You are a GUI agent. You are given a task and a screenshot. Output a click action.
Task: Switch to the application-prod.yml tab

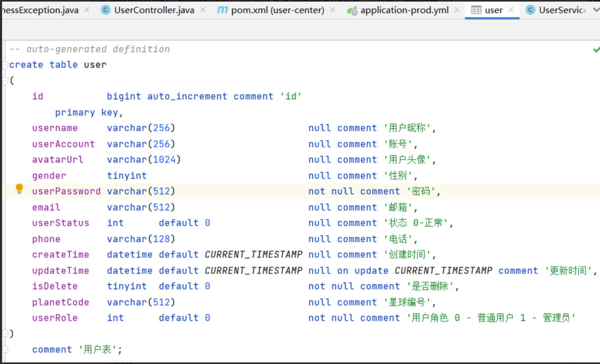(x=404, y=10)
